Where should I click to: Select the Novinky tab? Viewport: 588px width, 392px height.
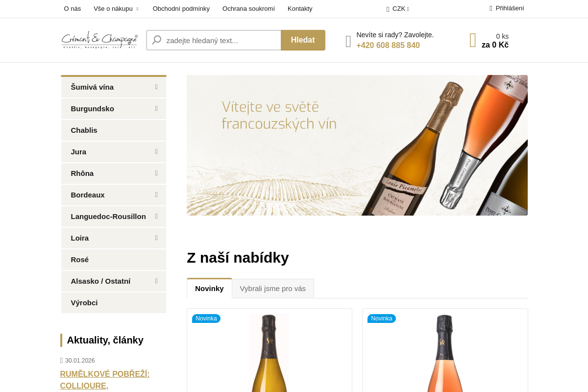[209, 289]
